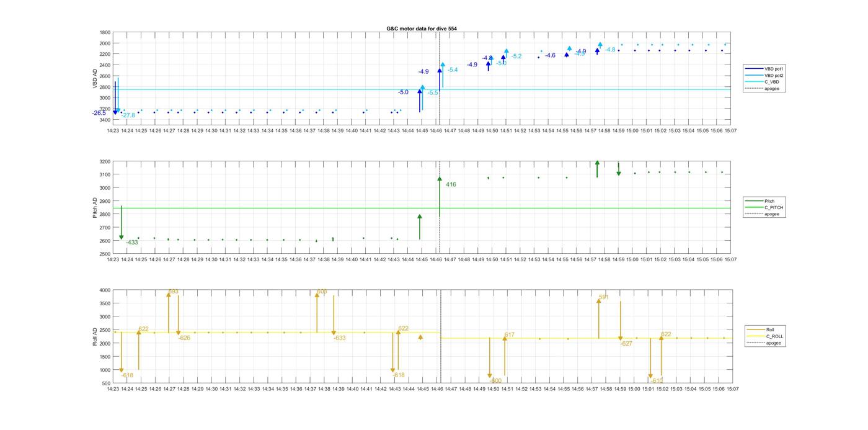Click the '-433' pitch annotation

[131, 243]
